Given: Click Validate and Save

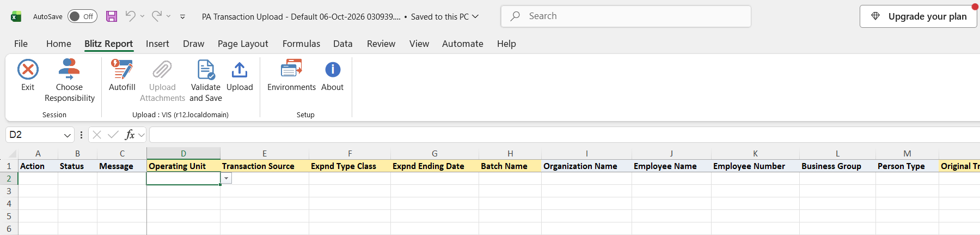Looking at the screenshot, I should pyautogui.click(x=206, y=80).
